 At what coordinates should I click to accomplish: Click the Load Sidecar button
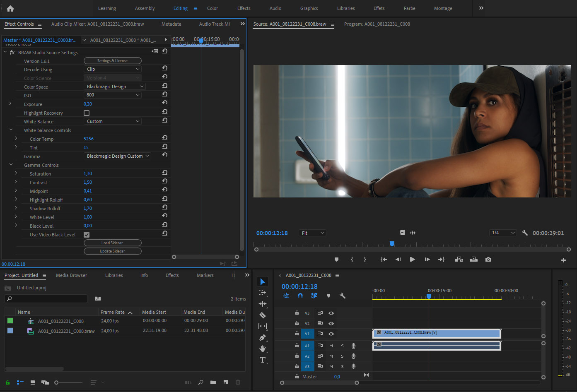[x=112, y=243]
